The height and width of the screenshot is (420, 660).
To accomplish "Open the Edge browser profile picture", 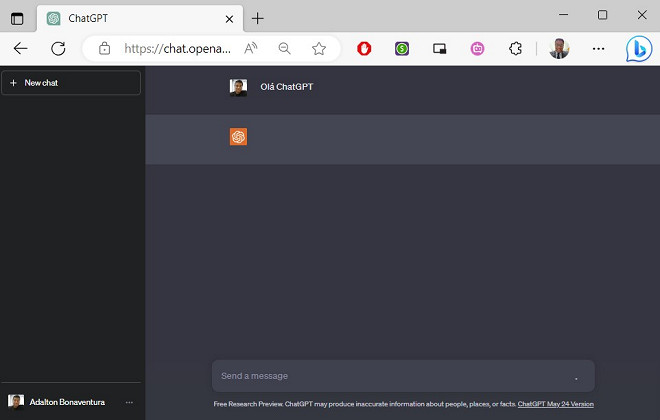I will [x=559, y=48].
